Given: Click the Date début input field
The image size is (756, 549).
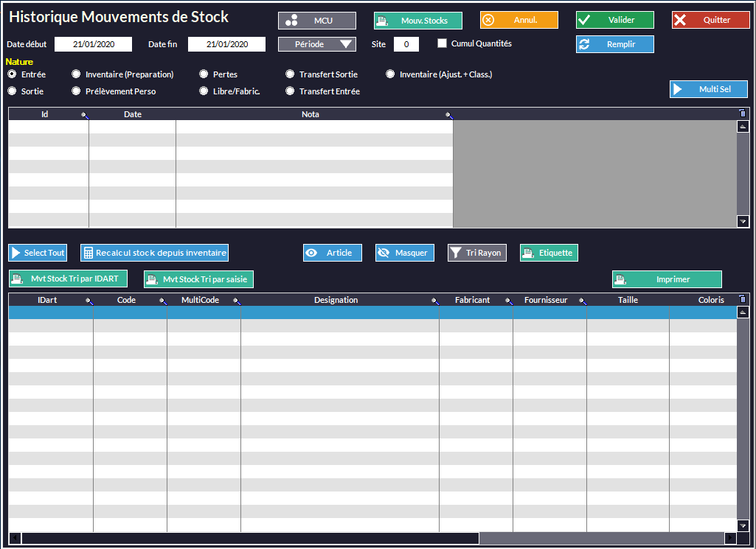Looking at the screenshot, I should (93, 44).
